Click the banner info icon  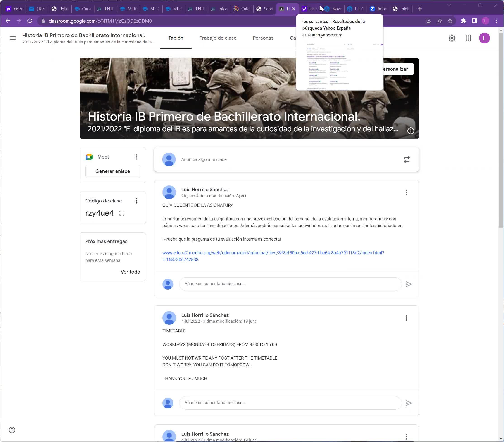click(x=410, y=131)
